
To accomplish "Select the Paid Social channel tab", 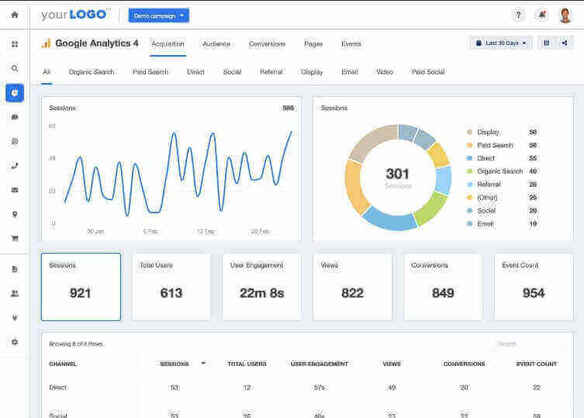I will tap(428, 72).
